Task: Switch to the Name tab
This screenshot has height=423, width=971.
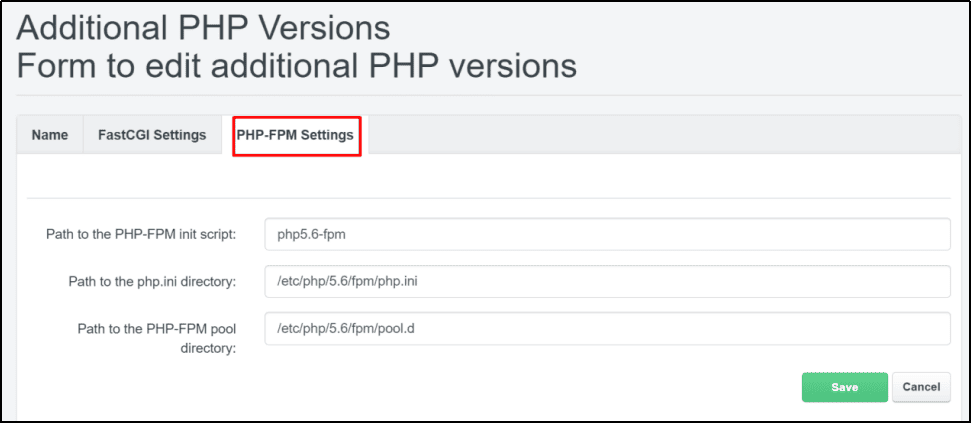Action: tap(50, 135)
